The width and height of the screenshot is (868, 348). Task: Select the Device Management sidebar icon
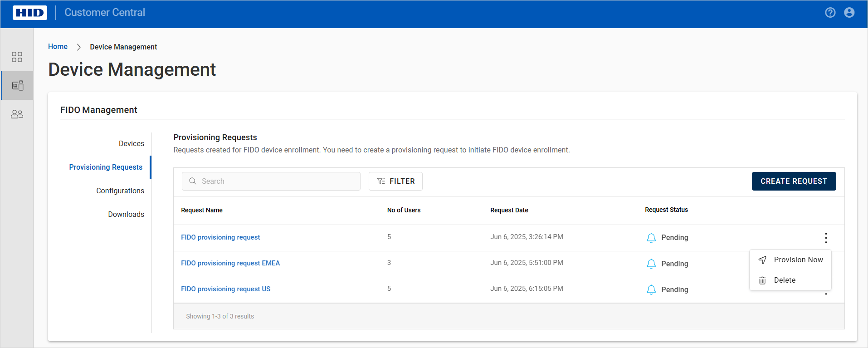click(x=17, y=85)
